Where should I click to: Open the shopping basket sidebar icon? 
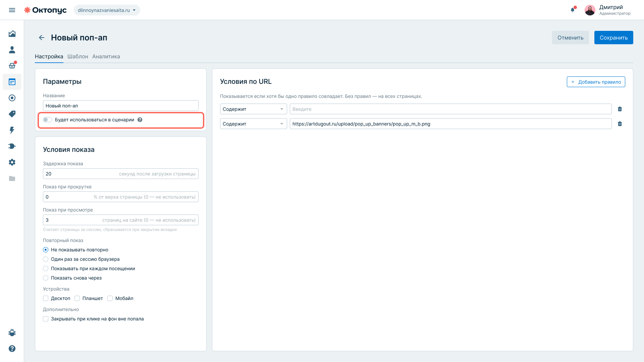(x=12, y=66)
